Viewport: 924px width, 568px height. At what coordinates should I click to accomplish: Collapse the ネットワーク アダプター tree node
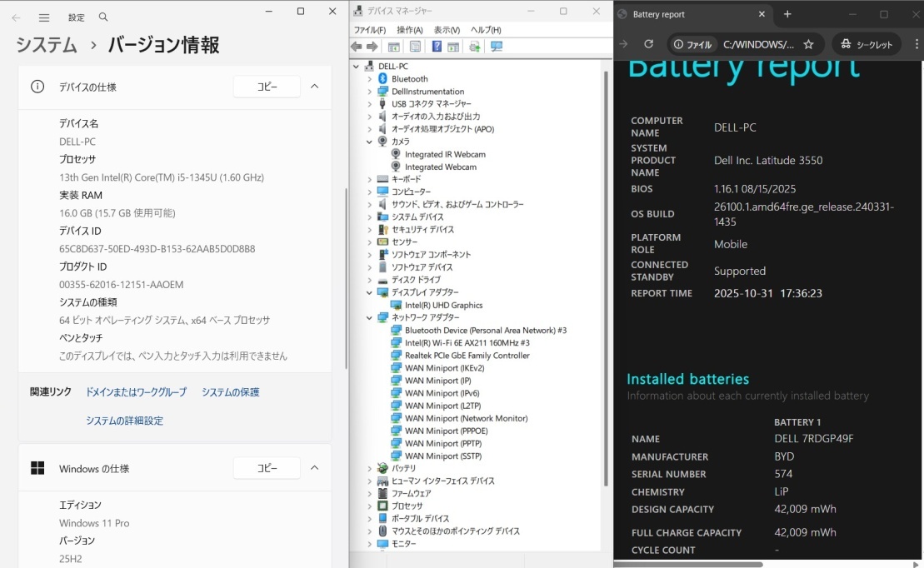(370, 317)
